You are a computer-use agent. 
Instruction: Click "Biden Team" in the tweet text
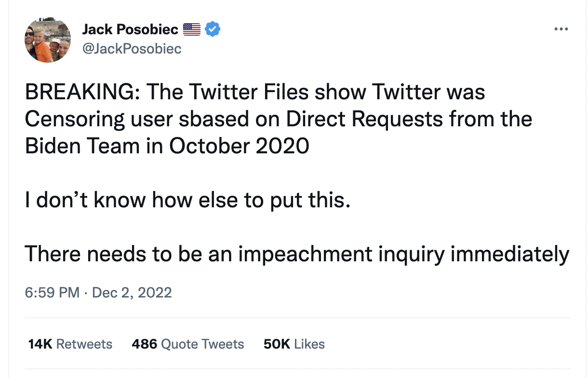tap(82, 146)
